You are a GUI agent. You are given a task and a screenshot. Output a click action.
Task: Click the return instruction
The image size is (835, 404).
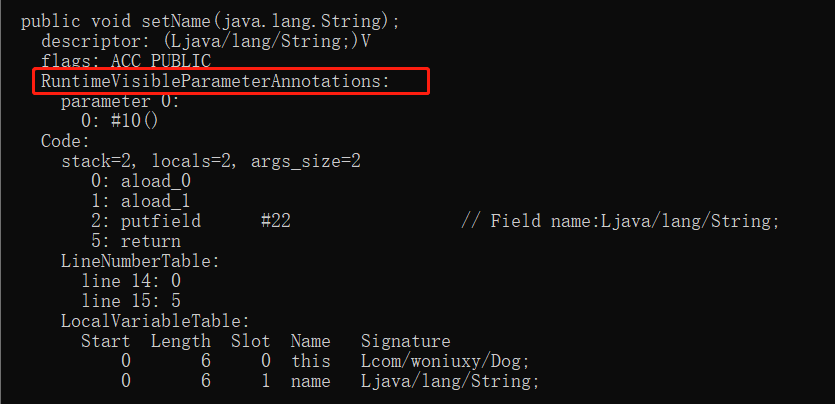[x=150, y=241]
